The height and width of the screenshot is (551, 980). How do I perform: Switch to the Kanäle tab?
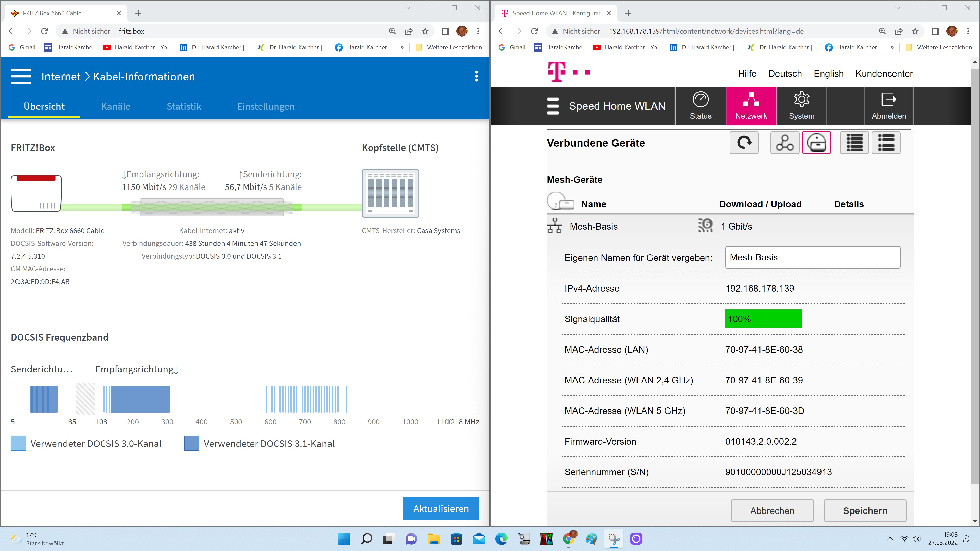click(x=116, y=106)
